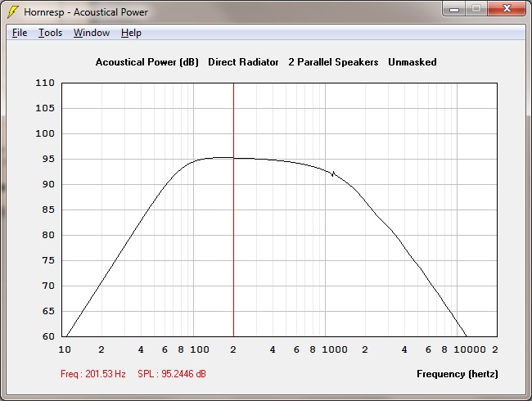532x401 pixels.
Task: Click the 'Freq : 201.53 Hz' readout
Action: click(x=93, y=374)
